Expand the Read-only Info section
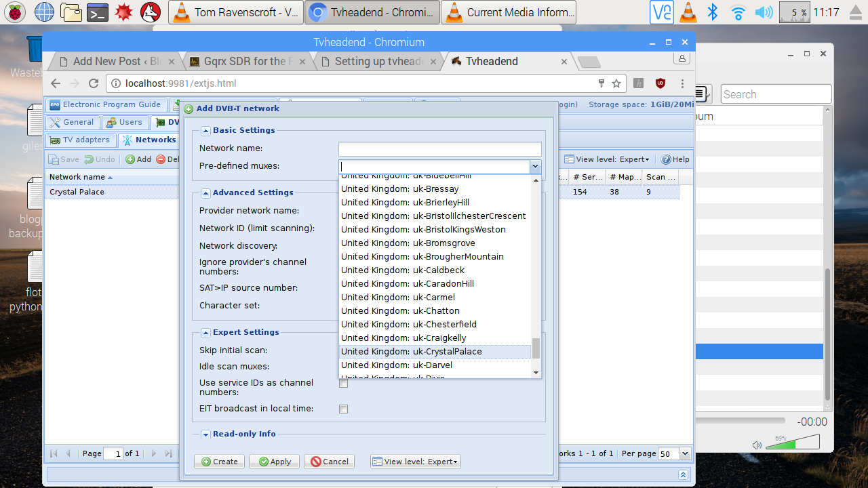This screenshot has height=488, width=868. pos(206,434)
